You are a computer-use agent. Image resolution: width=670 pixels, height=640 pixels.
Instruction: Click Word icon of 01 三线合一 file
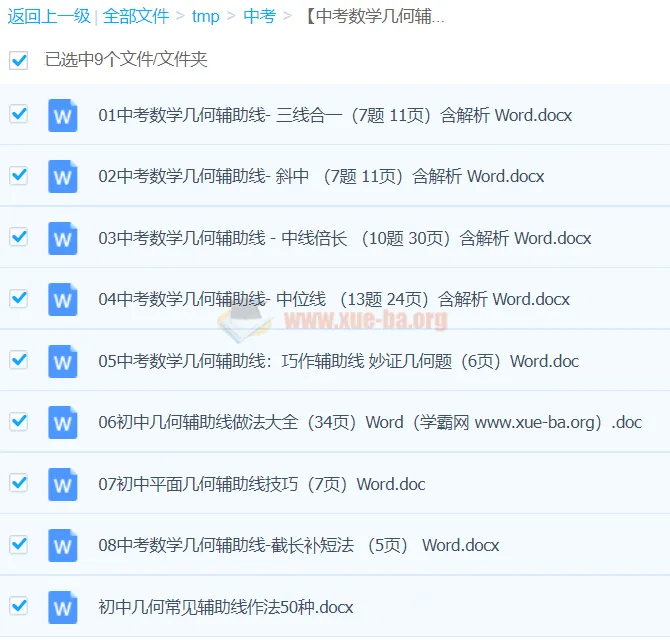click(62, 115)
